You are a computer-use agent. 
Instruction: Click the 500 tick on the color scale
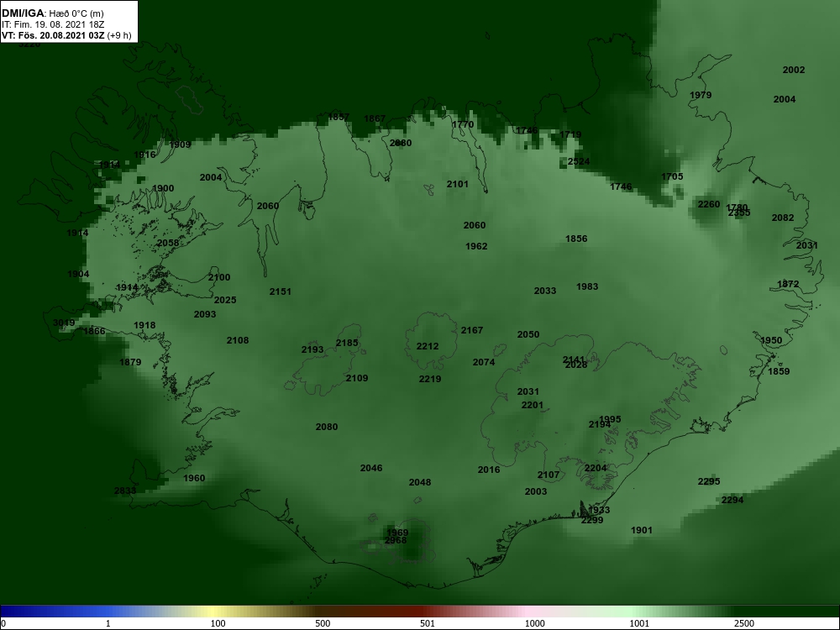pyautogui.click(x=323, y=623)
